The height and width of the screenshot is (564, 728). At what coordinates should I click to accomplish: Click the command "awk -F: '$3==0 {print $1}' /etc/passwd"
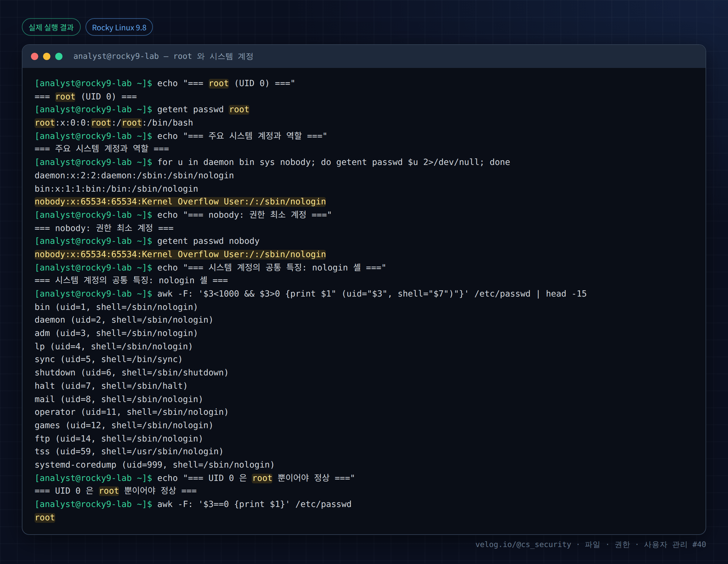(x=254, y=504)
